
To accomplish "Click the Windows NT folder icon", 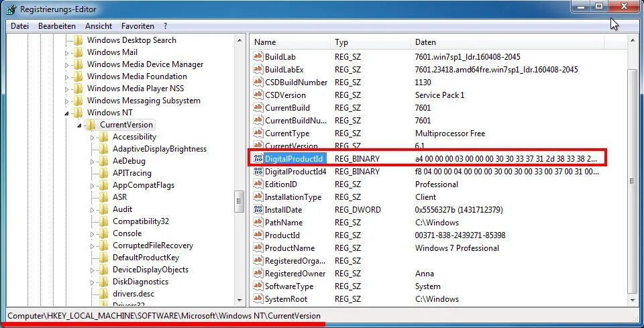I will point(78,113).
